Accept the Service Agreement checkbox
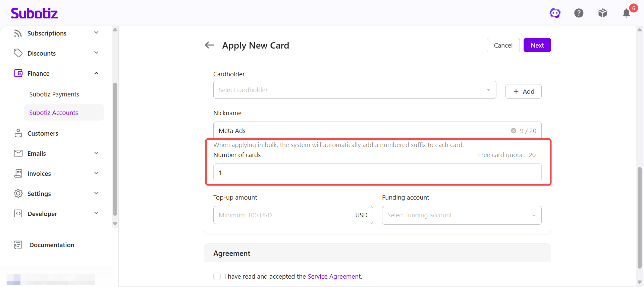The image size is (644, 287). (217, 276)
